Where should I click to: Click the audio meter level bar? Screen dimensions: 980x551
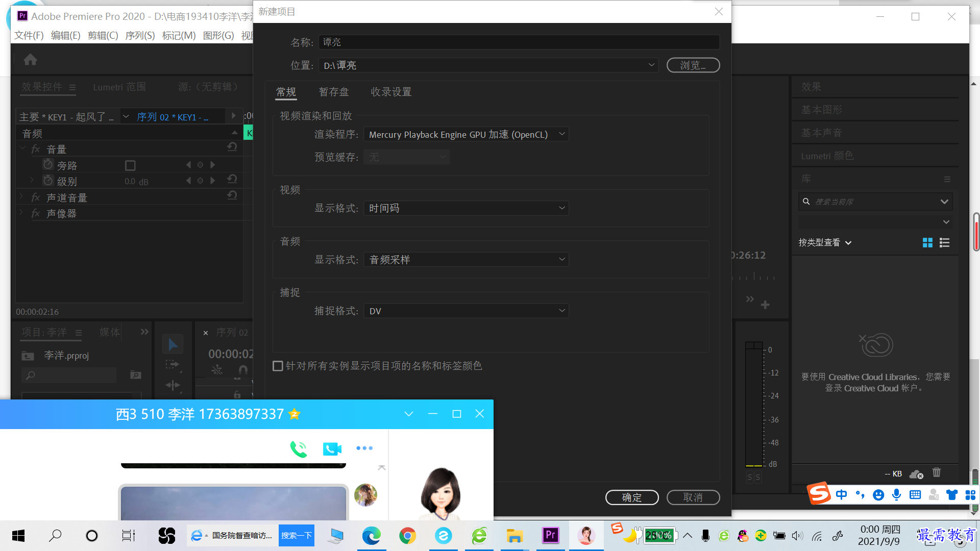click(754, 404)
